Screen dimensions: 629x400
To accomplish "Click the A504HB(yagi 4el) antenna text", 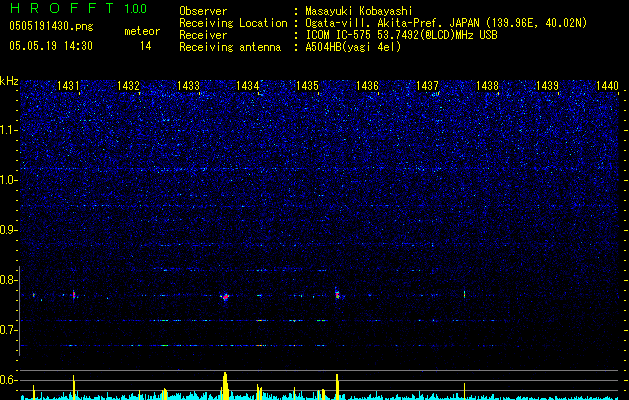I will click(353, 47).
